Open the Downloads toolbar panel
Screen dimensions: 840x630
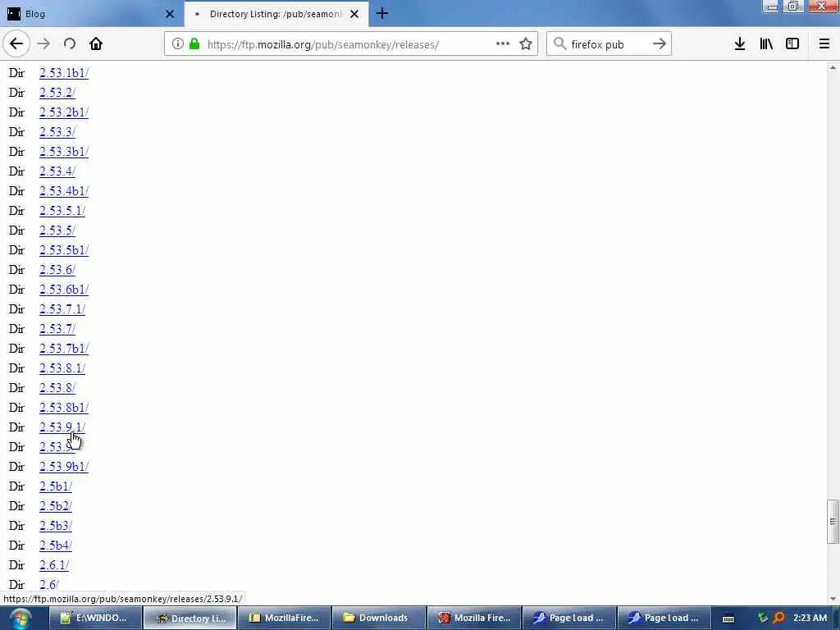click(740, 44)
